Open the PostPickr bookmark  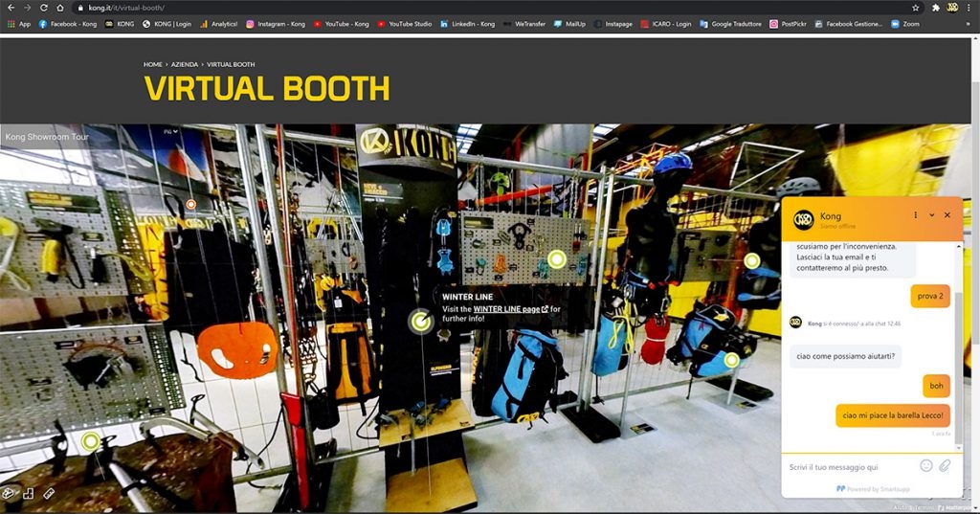click(x=789, y=24)
